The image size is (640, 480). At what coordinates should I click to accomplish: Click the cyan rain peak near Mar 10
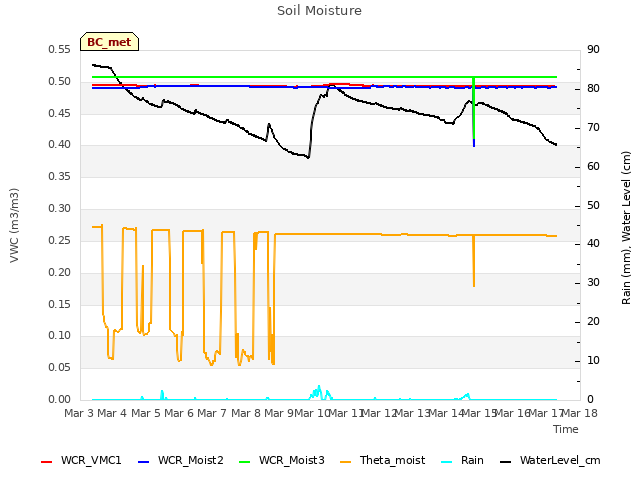319,391
